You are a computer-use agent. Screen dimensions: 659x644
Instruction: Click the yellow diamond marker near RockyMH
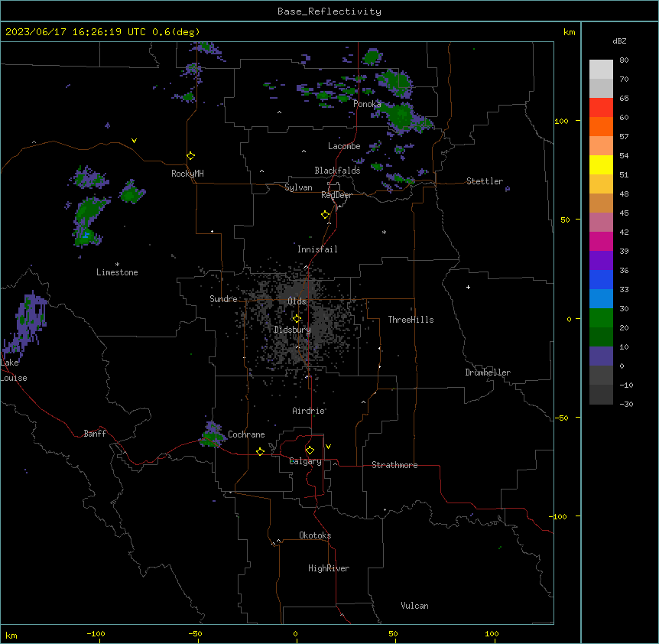(190, 156)
